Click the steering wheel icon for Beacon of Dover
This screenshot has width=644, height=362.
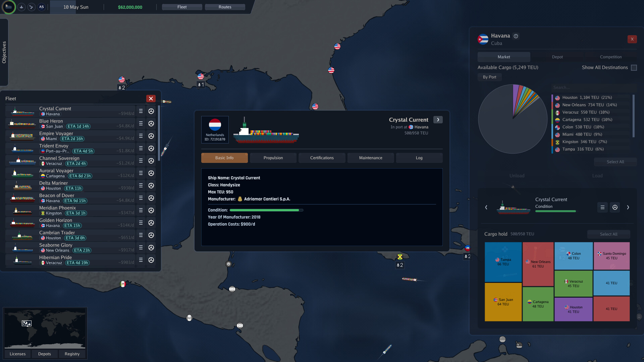(151, 198)
